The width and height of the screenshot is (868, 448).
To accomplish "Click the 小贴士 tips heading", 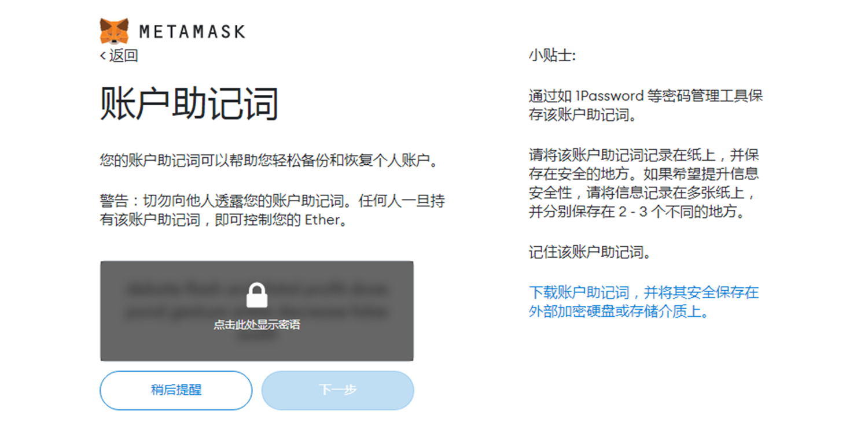I will [552, 56].
